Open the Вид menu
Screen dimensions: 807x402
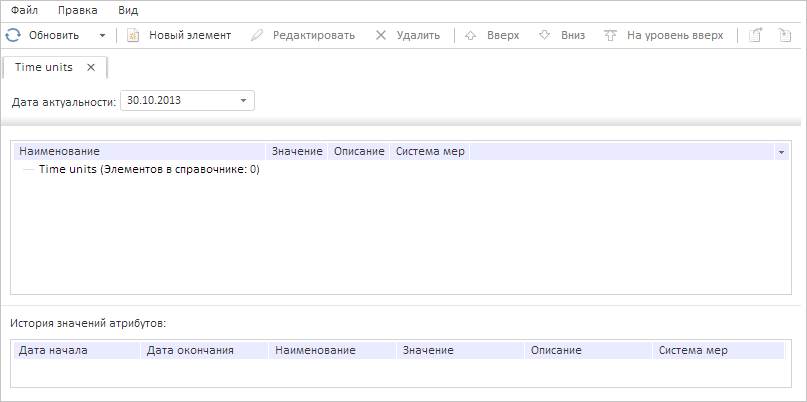[127, 10]
